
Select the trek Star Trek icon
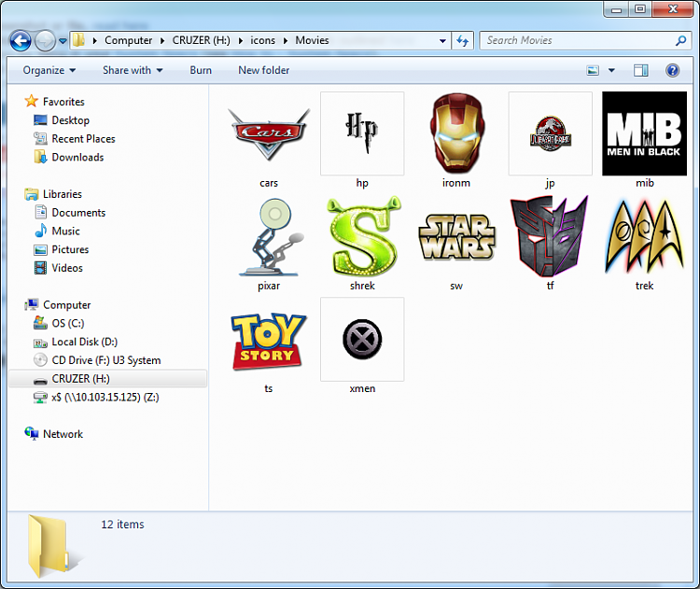[644, 237]
